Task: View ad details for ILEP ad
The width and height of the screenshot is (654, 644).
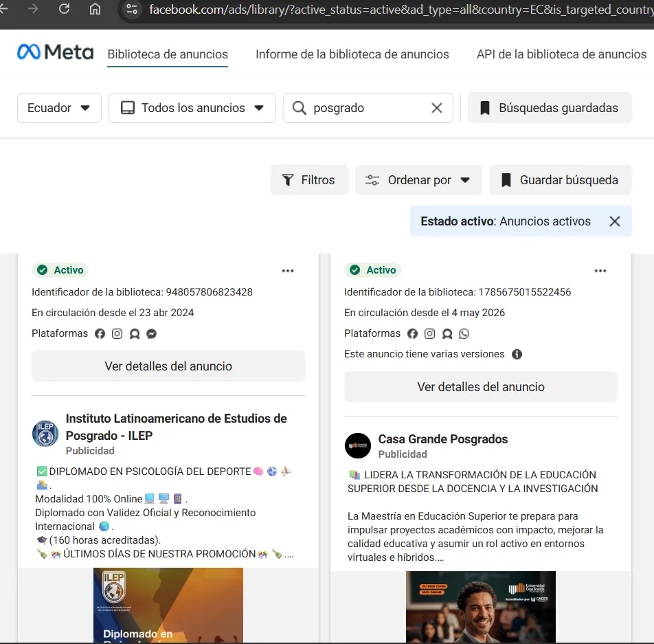Action: (168, 366)
